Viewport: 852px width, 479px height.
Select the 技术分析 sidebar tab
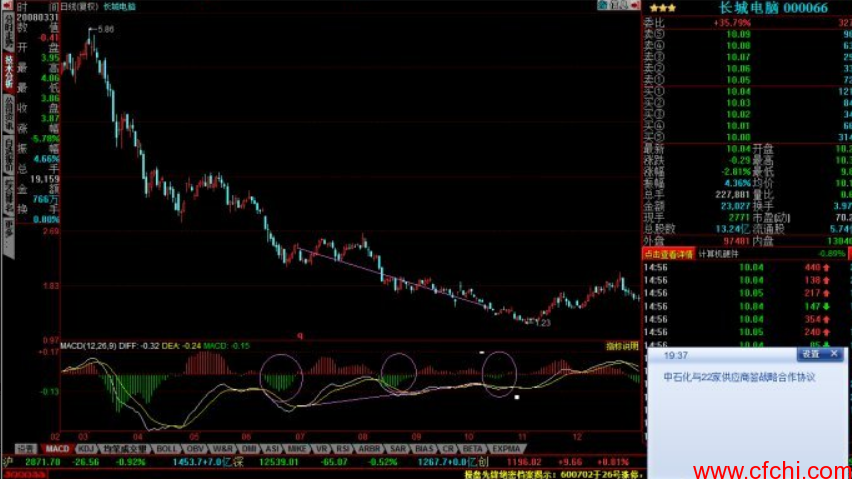pos(9,72)
